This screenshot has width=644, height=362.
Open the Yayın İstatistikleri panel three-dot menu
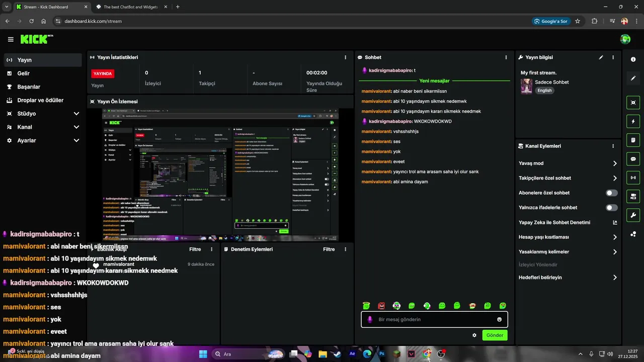pyautogui.click(x=345, y=57)
